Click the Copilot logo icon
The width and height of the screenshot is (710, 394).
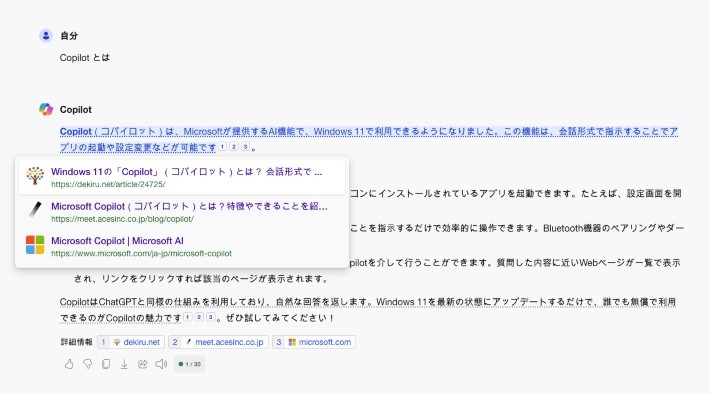click(46, 109)
